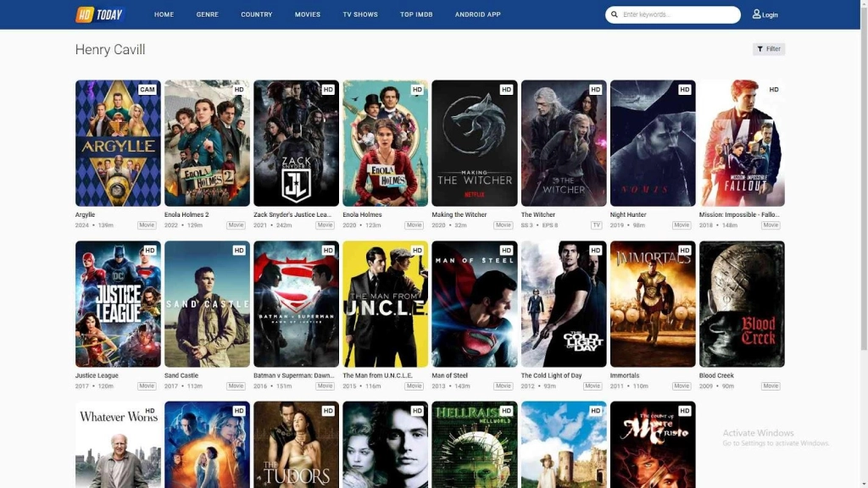Open the Country menu
The height and width of the screenshot is (488, 868).
(256, 14)
